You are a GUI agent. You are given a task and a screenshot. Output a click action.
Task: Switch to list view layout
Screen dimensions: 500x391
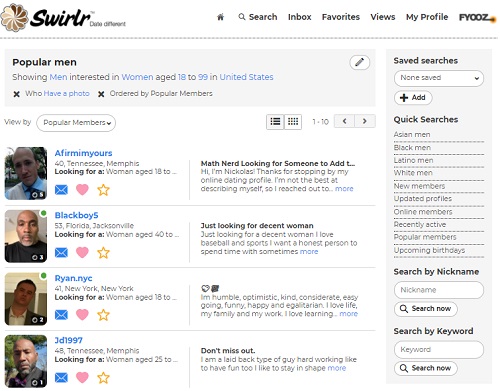[x=275, y=122]
